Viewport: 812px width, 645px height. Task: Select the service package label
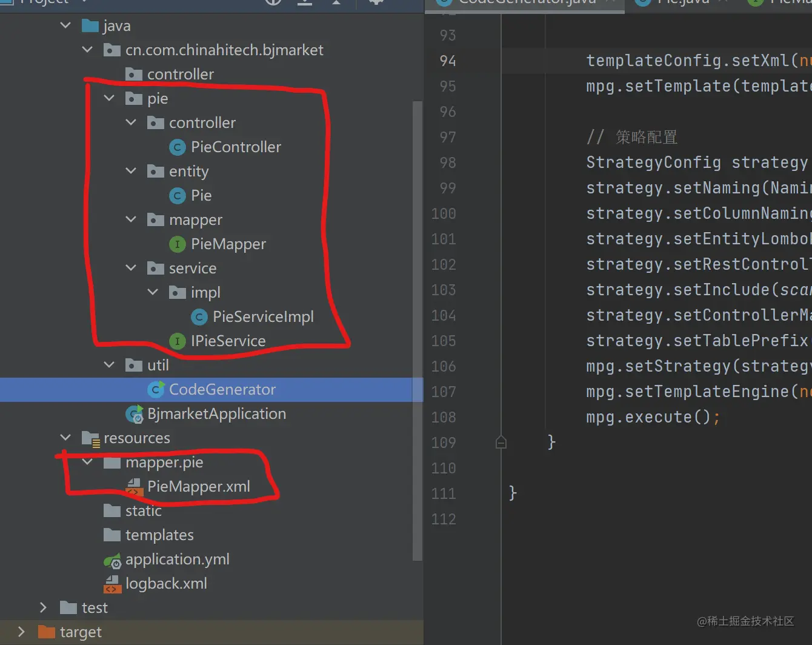(193, 268)
